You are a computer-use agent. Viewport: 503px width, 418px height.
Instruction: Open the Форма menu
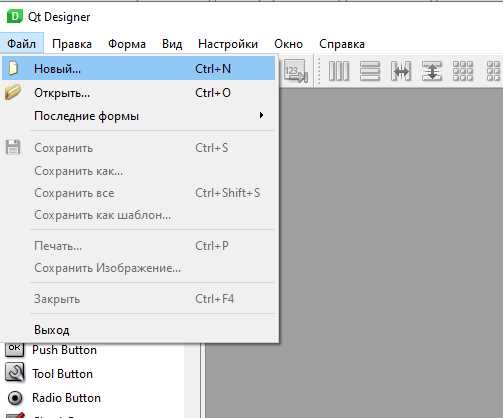click(x=127, y=44)
